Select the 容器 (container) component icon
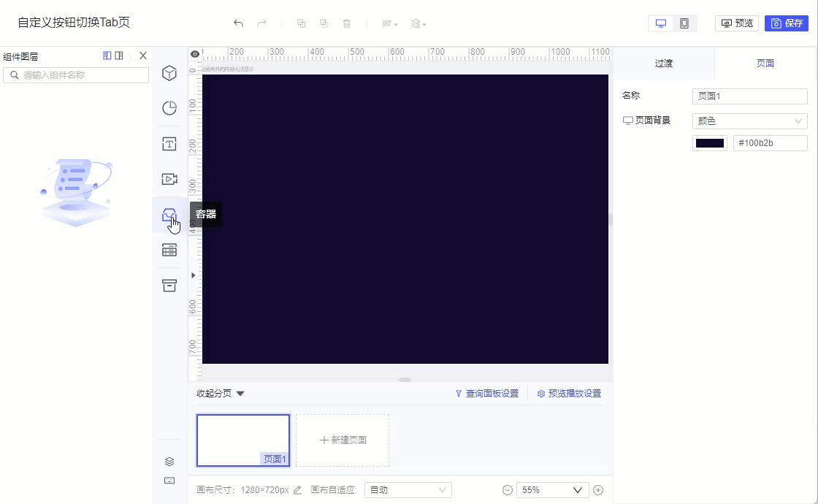The image size is (818, 504). [169, 214]
